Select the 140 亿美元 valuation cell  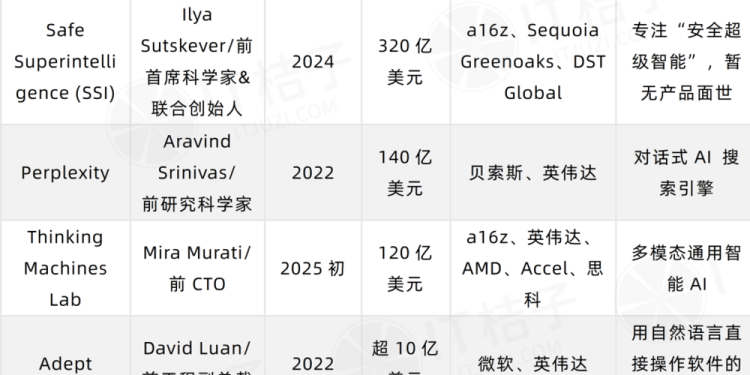pos(406,173)
